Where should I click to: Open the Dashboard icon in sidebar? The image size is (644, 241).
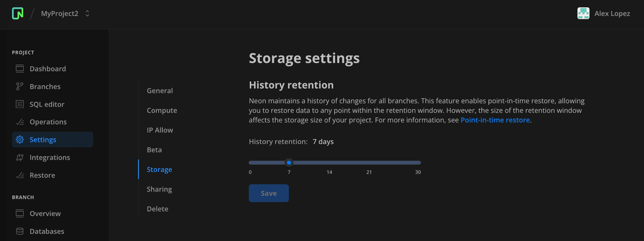pyautogui.click(x=20, y=69)
